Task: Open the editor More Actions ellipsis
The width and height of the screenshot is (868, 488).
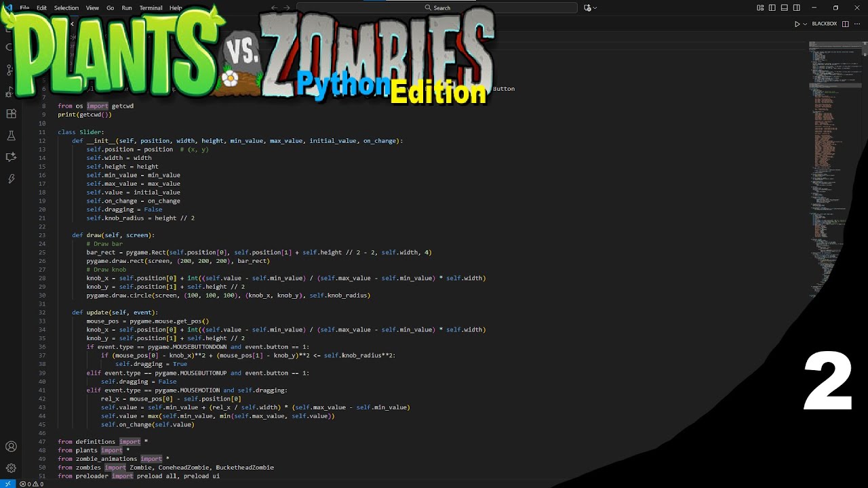Action: 856,24
